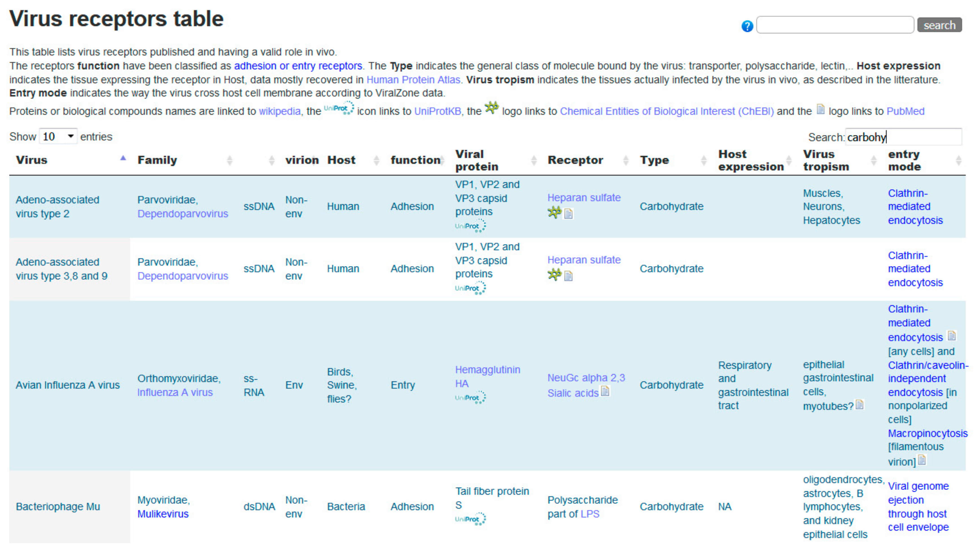This screenshot has height=552, width=980.
Task: Open Viral genome ejection through host cell envelope link
Action: click(918, 507)
